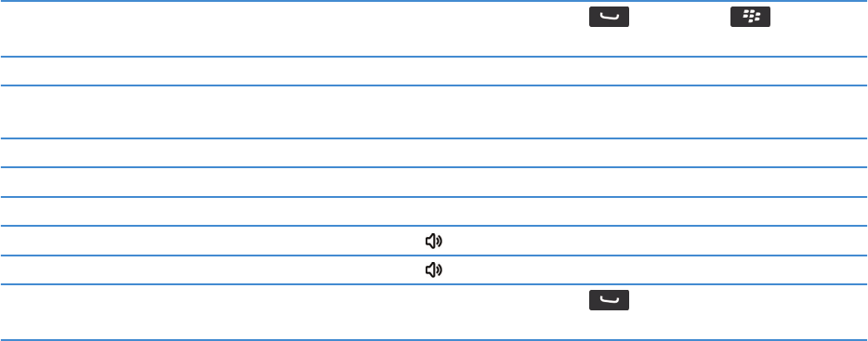
Task: Select the lower speakerphone icon
Action: point(433,269)
